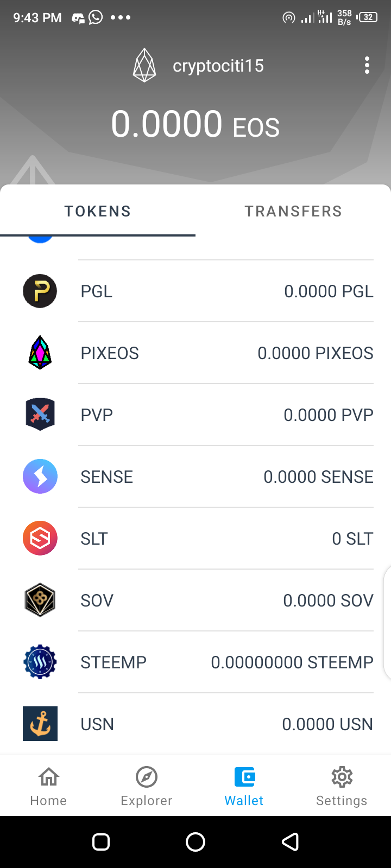Open the Settings page
Image resolution: width=391 pixels, height=868 pixels.
pyautogui.click(x=342, y=786)
